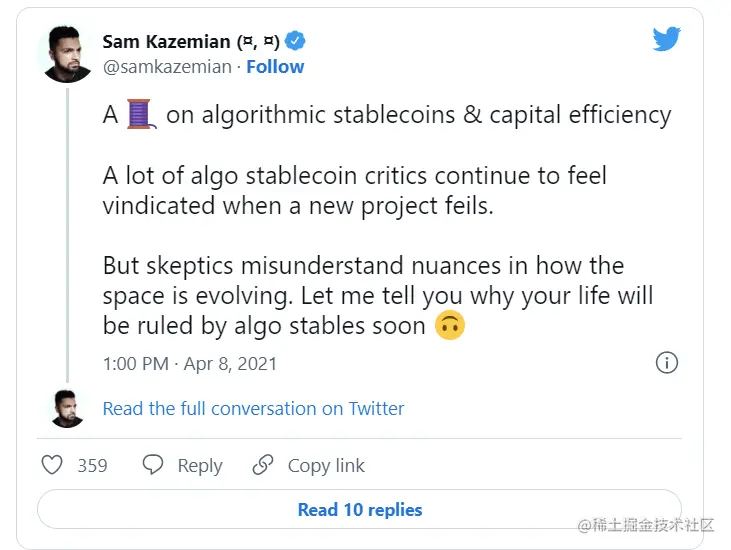Click the upside-down face emoji

pos(450,326)
